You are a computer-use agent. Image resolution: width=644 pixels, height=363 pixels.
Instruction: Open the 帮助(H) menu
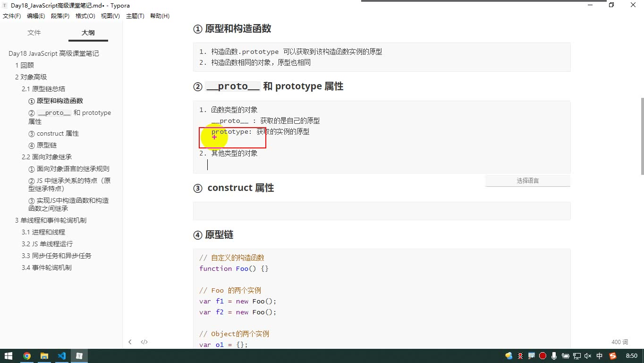pyautogui.click(x=160, y=16)
